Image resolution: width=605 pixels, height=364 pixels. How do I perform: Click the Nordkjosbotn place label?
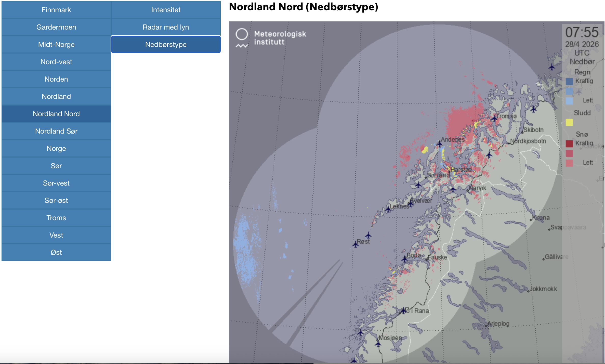click(x=528, y=141)
